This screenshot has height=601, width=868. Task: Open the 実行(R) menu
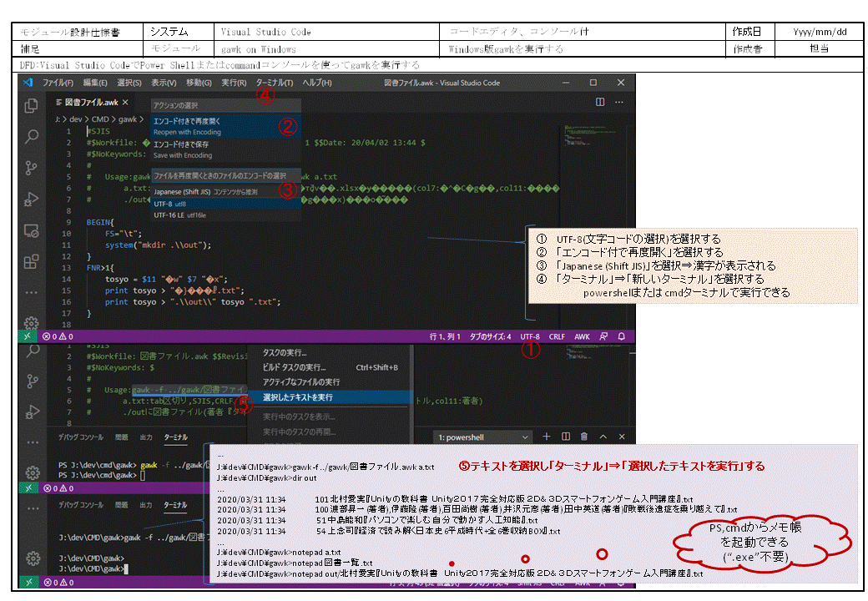(234, 83)
